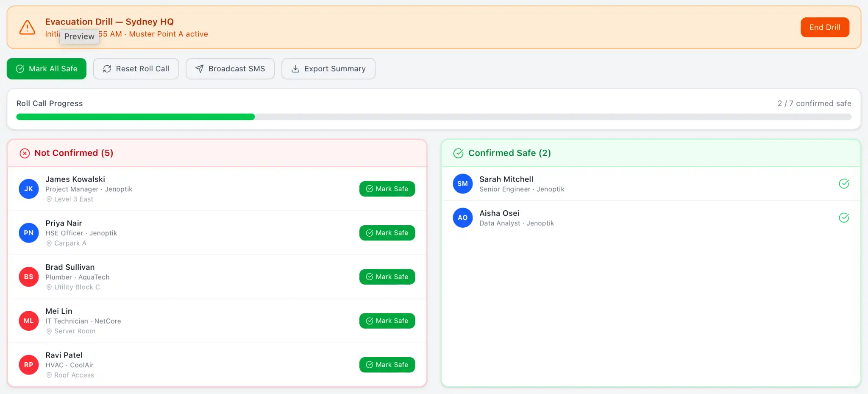Screen dimensions: 868x394
Task: Broadcast an SMS to everyone
Action: coord(230,69)
